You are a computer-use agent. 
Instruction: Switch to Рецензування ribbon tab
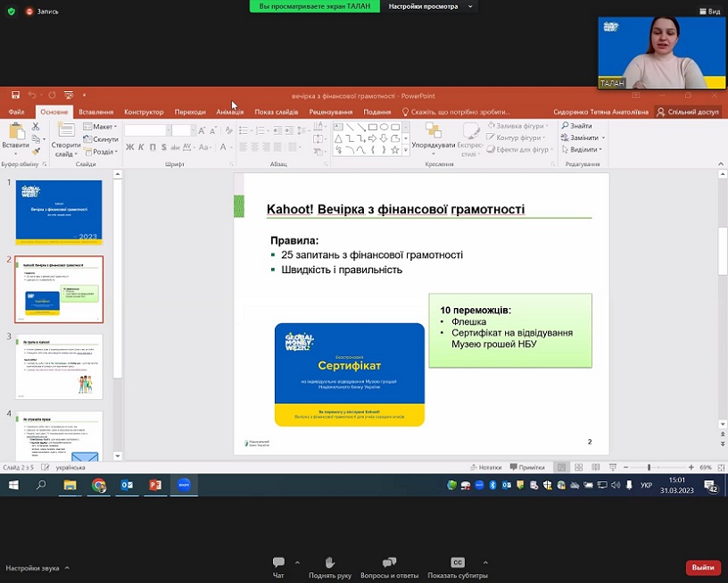331,112
